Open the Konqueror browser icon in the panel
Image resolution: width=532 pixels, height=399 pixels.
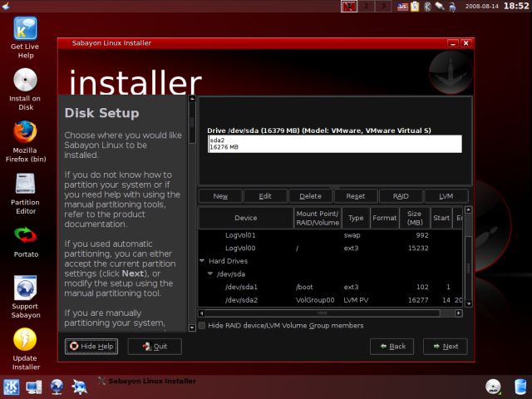(79, 387)
